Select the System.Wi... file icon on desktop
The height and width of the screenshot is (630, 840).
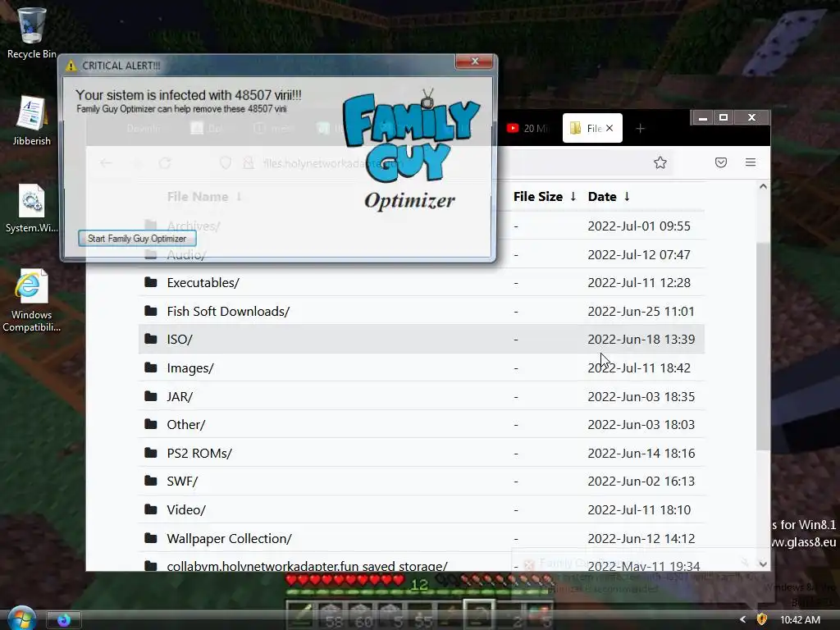(x=32, y=208)
